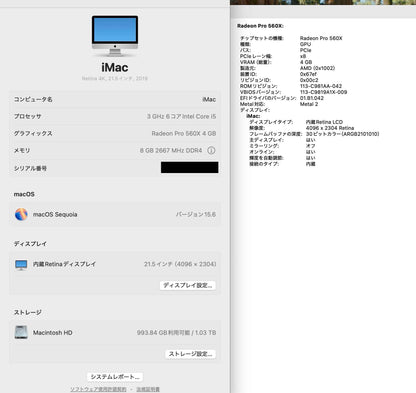Select the type value GPU
416x393 pixels.
tap(305, 44)
